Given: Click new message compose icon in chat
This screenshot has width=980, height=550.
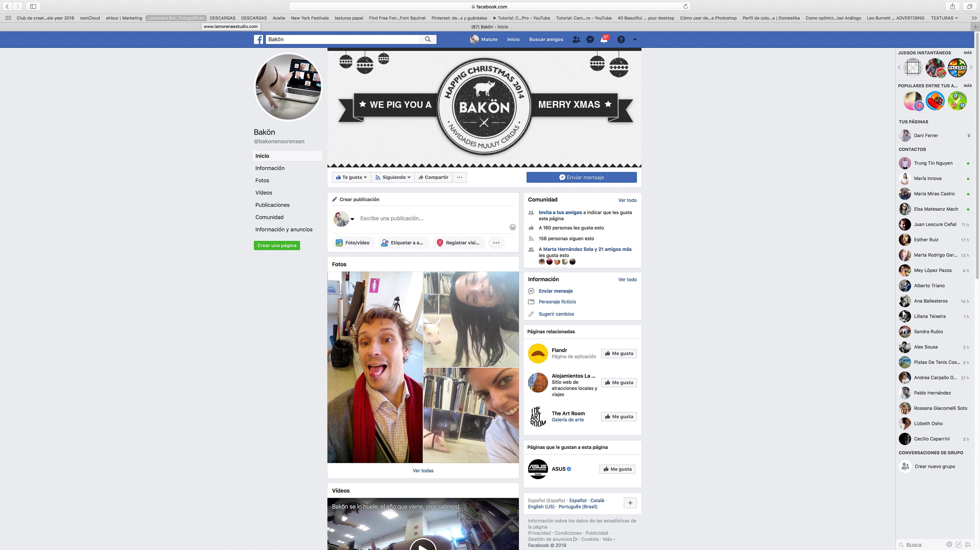Looking at the screenshot, I should click(959, 544).
